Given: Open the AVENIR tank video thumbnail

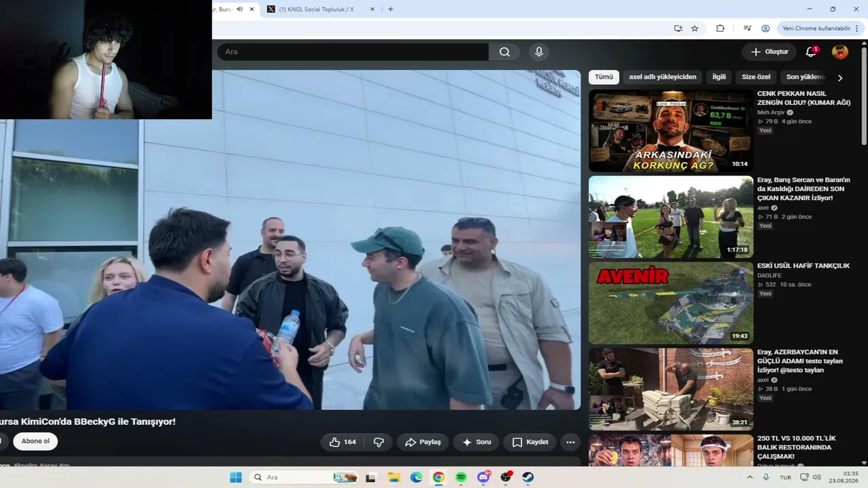Looking at the screenshot, I should coord(671,303).
